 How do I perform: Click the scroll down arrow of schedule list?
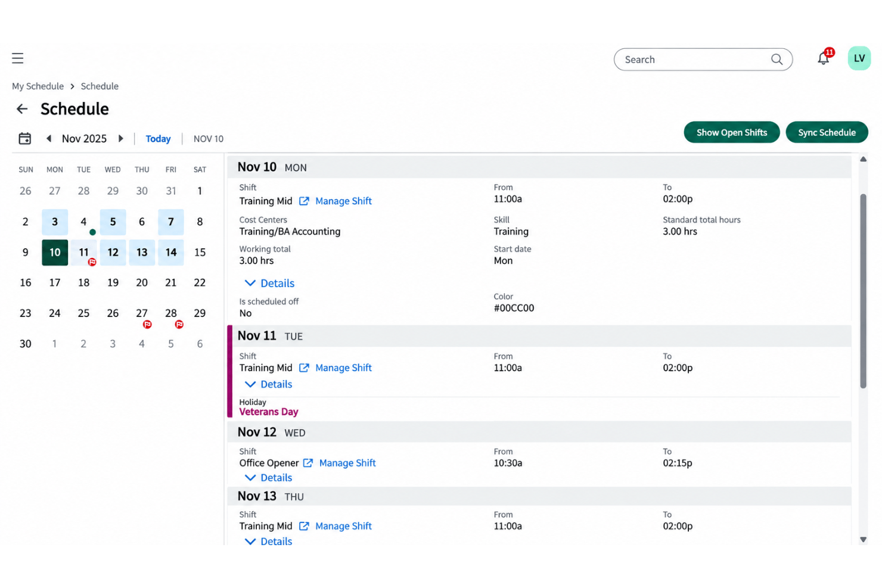click(x=863, y=540)
